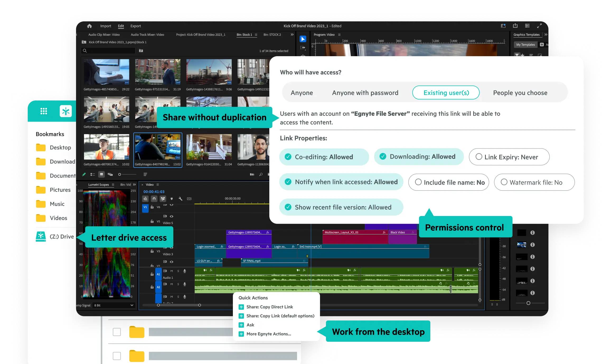Open the Lumetri Scopes panel menu
Screen dimensions: 602x364
point(113,185)
